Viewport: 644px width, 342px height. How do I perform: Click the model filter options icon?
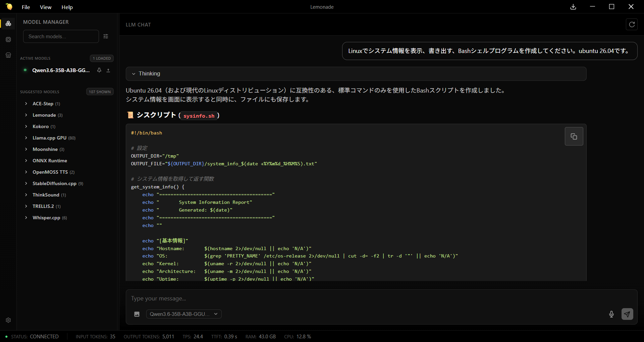pos(106,36)
